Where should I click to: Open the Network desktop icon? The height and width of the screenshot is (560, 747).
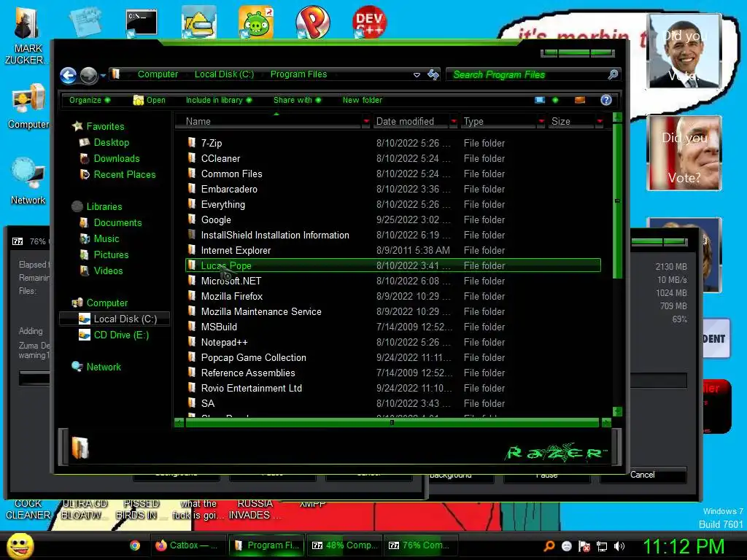pyautogui.click(x=28, y=182)
